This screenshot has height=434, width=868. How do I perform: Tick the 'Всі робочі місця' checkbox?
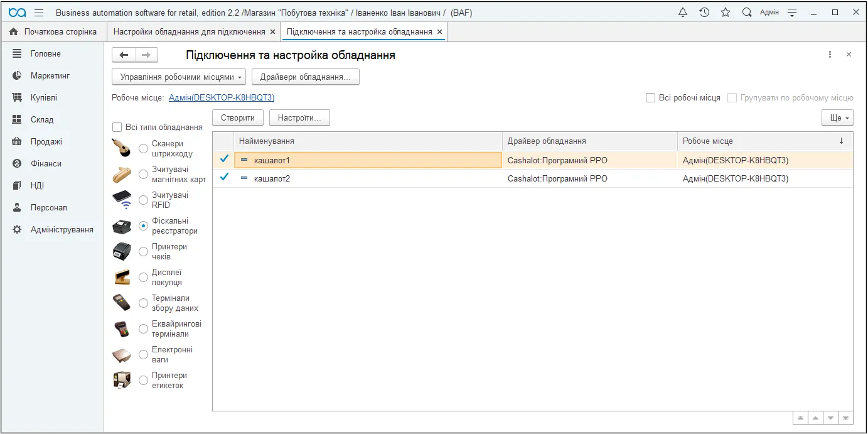pos(650,98)
